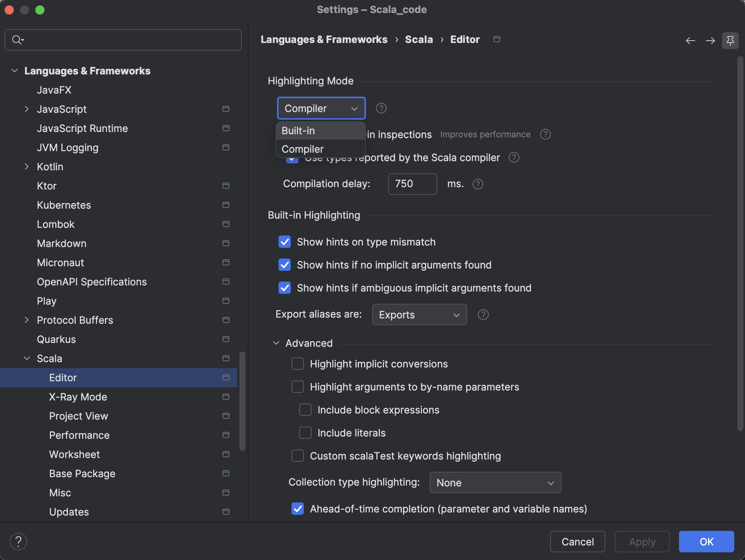Select Built-in from highlighting mode list
The height and width of the screenshot is (560, 745).
[321, 130]
